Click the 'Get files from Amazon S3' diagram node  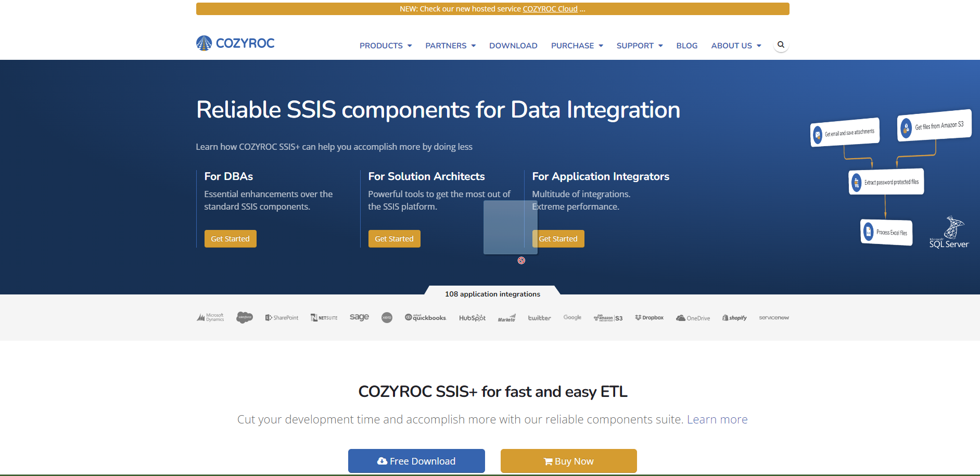point(934,125)
